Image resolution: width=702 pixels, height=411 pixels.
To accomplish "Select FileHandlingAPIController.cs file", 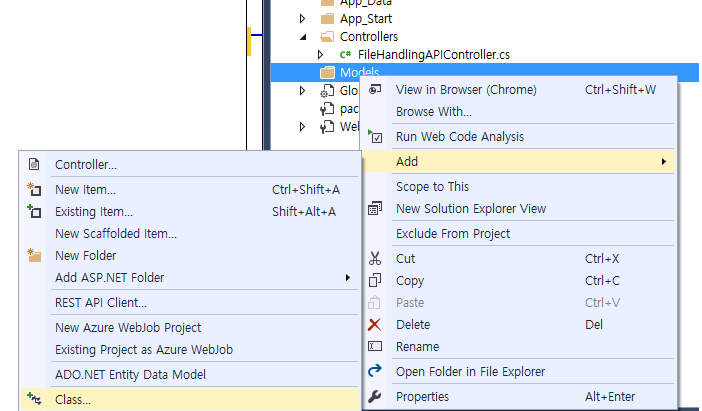I will [x=433, y=55].
